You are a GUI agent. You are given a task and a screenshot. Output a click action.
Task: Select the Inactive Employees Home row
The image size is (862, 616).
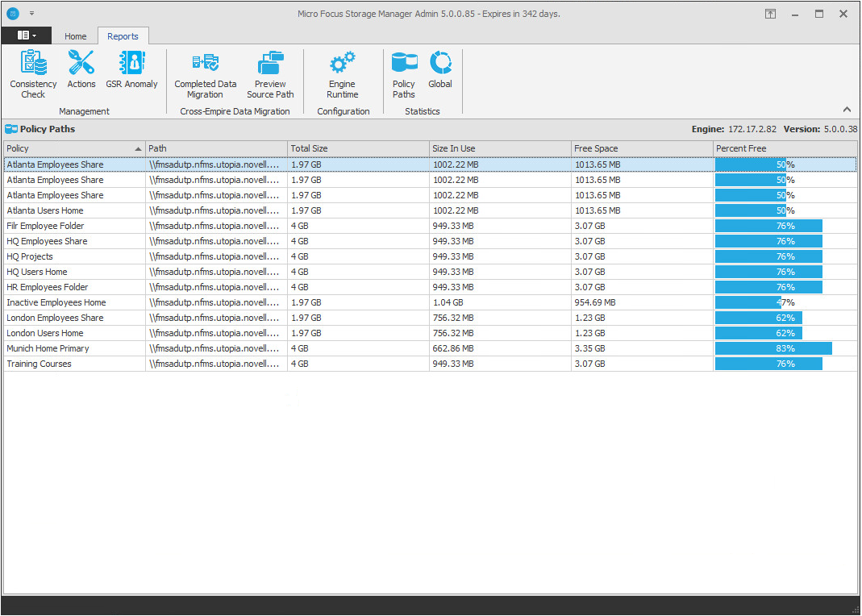click(56, 302)
